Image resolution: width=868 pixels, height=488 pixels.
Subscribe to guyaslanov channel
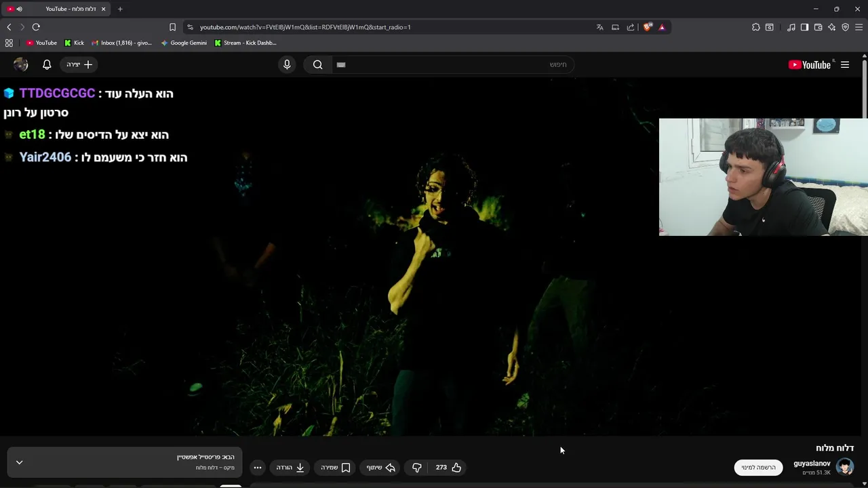(758, 468)
